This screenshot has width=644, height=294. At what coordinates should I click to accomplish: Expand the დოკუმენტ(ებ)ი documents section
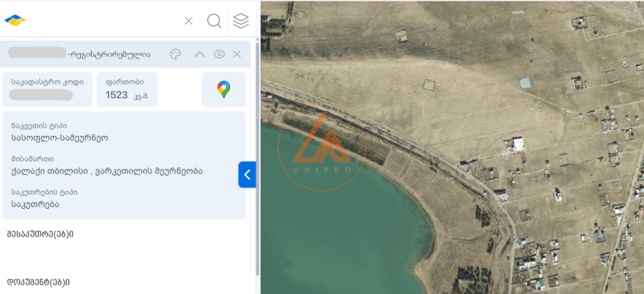pyautogui.click(x=39, y=282)
